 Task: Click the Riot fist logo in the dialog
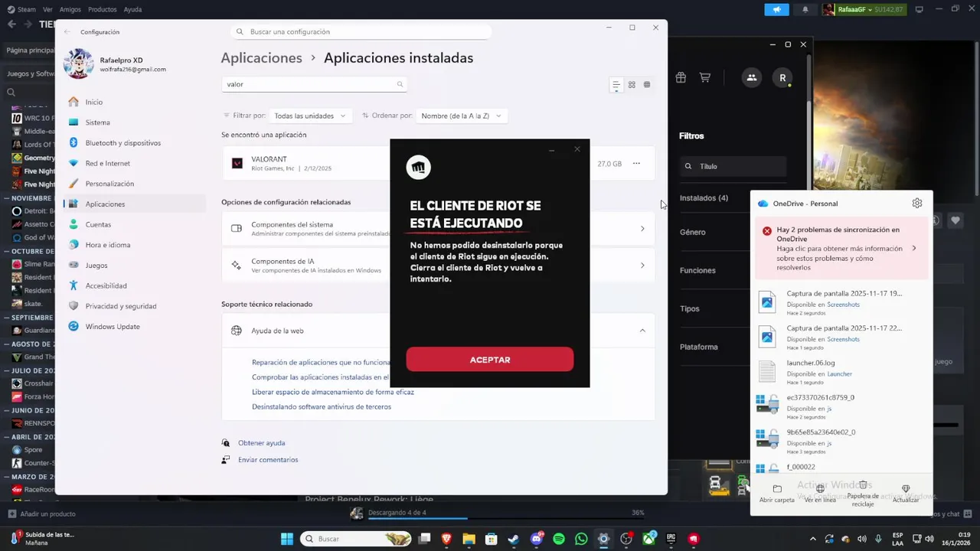coord(418,167)
